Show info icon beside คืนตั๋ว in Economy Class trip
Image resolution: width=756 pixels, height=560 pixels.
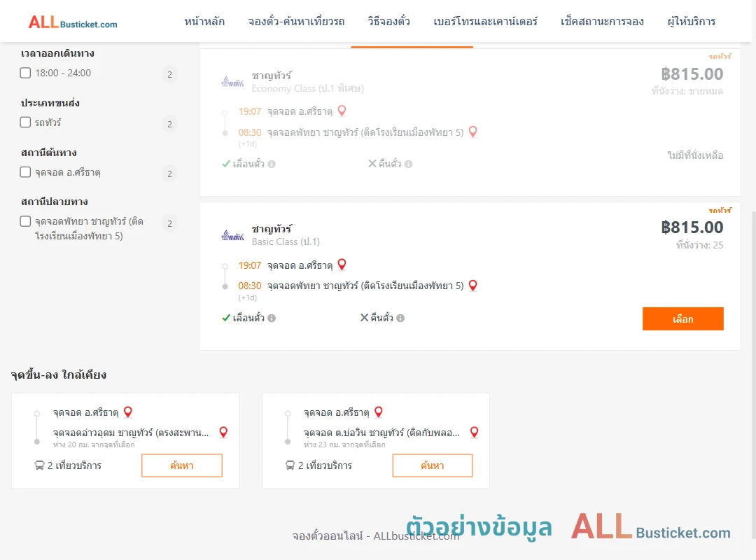(x=408, y=164)
